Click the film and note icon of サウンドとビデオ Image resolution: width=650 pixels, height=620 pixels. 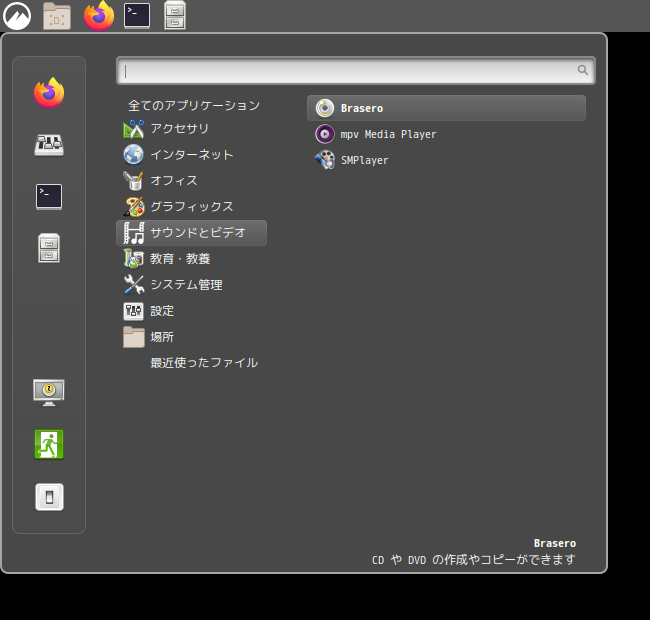[x=133, y=233]
